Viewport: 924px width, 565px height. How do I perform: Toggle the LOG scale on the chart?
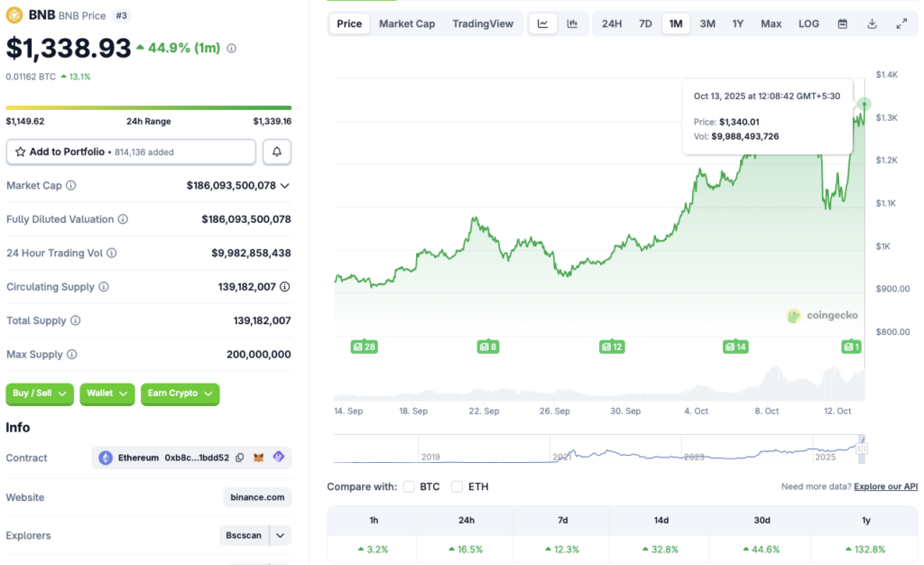click(808, 23)
